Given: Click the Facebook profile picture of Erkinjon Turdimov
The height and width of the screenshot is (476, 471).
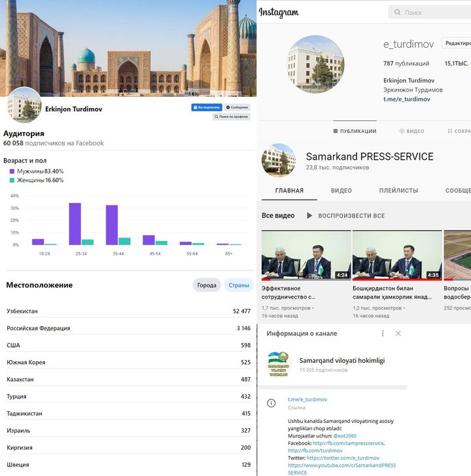Looking at the screenshot, I should point(24,105).
